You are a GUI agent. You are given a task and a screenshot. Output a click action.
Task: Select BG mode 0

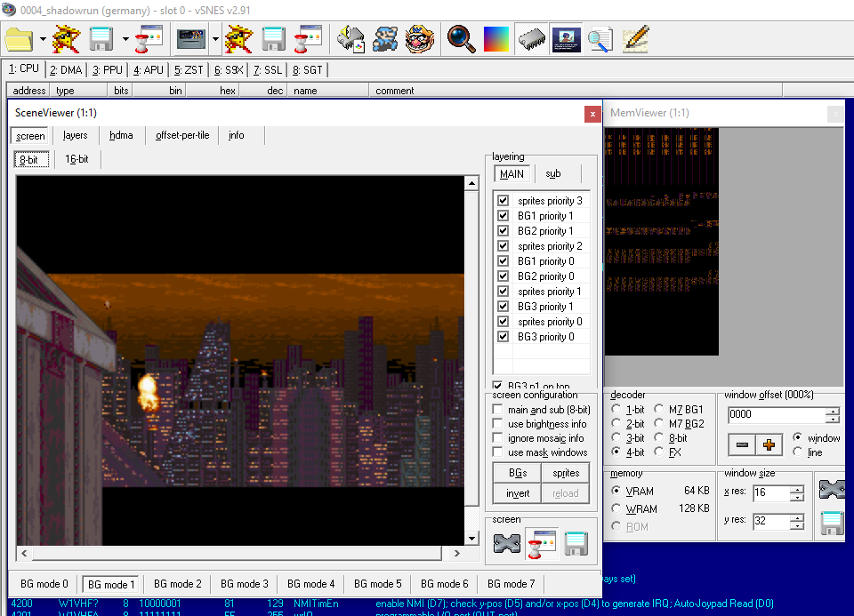tap(44, 584)
